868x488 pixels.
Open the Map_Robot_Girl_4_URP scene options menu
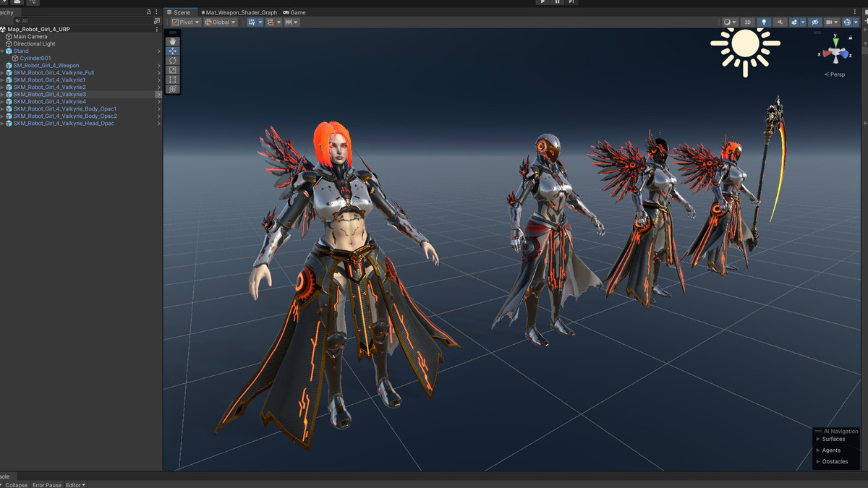(157, 30)
